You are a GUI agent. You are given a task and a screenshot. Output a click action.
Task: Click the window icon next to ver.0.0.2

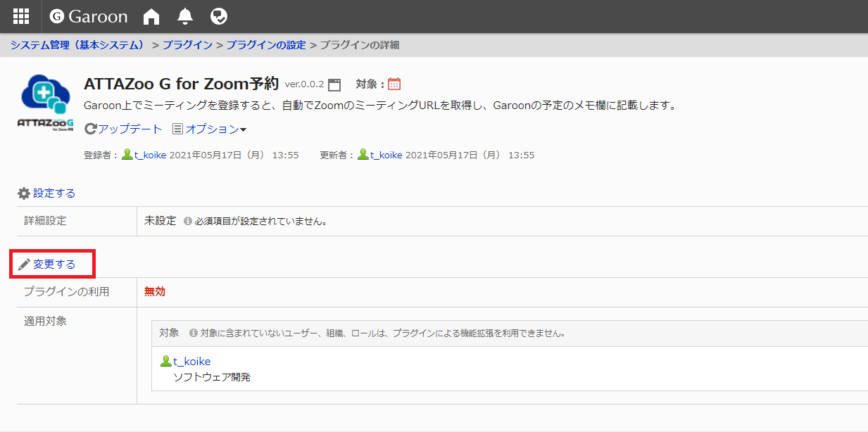click(334, 84)
